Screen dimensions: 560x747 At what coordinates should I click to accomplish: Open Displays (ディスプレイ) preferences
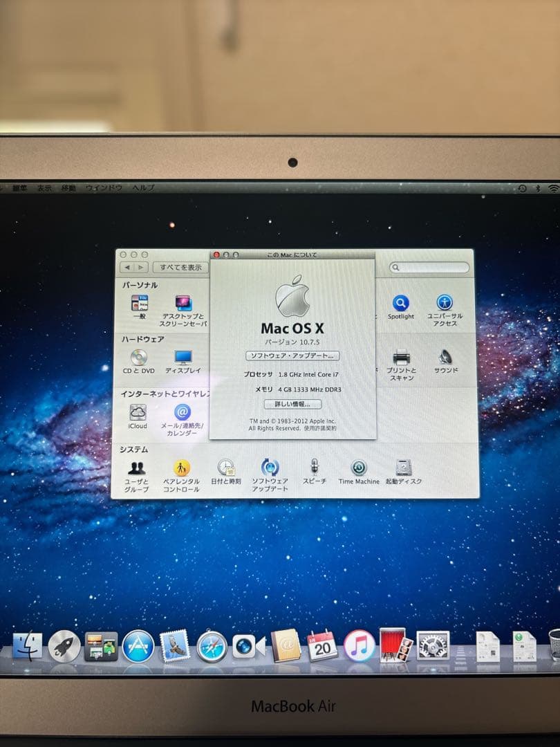click(x=183, y=362)
